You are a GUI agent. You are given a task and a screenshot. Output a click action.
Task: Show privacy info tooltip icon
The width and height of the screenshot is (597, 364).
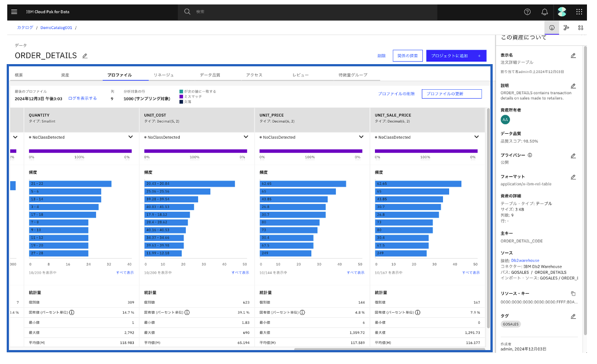[x=530, y=155]
